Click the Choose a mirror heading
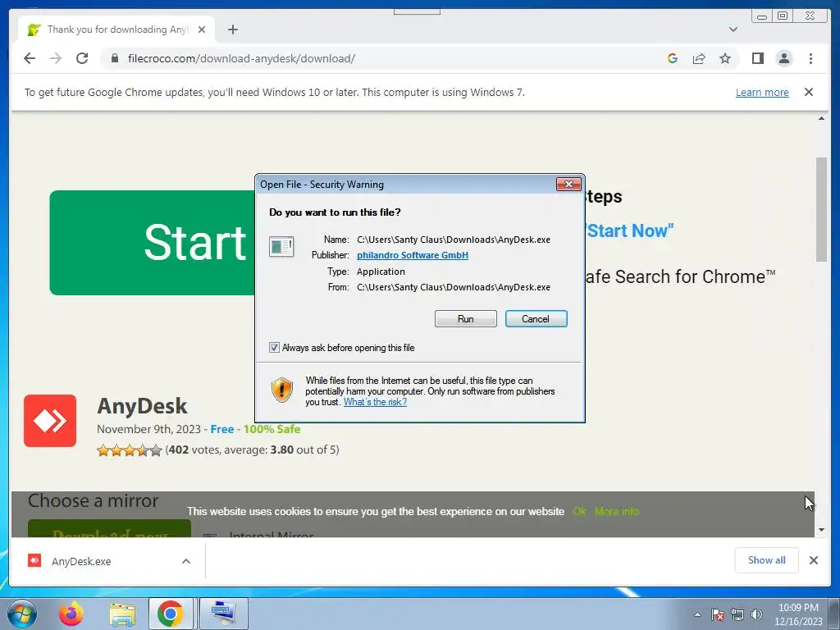This screenshot has height=630, width=840. [94, 500]
